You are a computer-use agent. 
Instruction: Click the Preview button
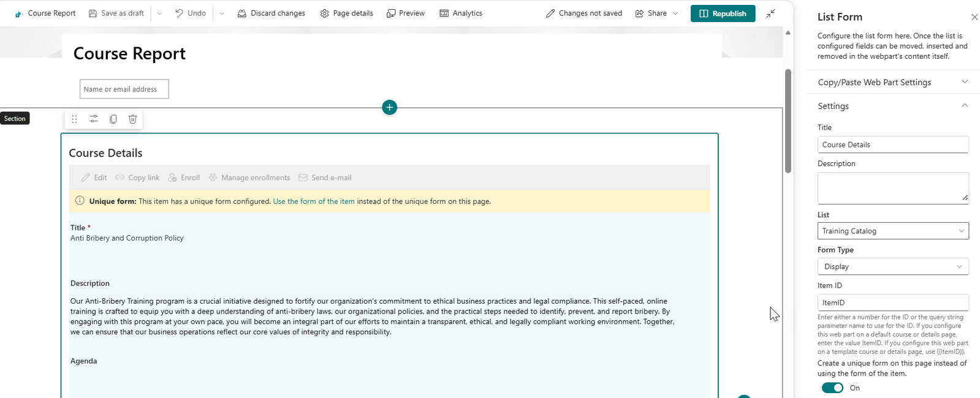pos(406,13)
